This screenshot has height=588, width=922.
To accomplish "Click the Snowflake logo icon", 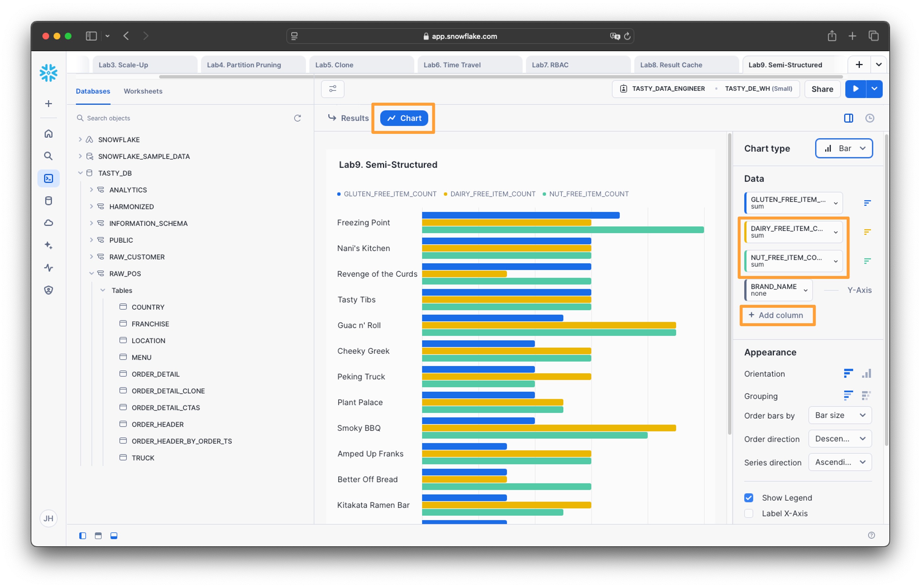I will (x=48, y=73).
